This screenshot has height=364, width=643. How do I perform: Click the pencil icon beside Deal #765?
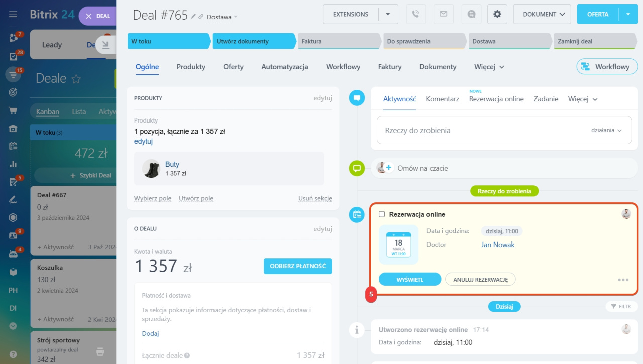pyautogui.click(x=193, y=17)
